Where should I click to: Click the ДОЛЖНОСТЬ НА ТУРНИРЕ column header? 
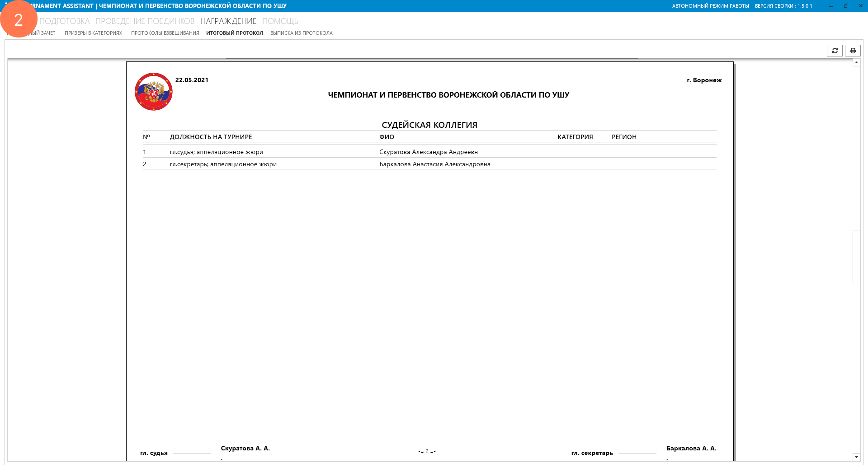(x=211, y=137)
